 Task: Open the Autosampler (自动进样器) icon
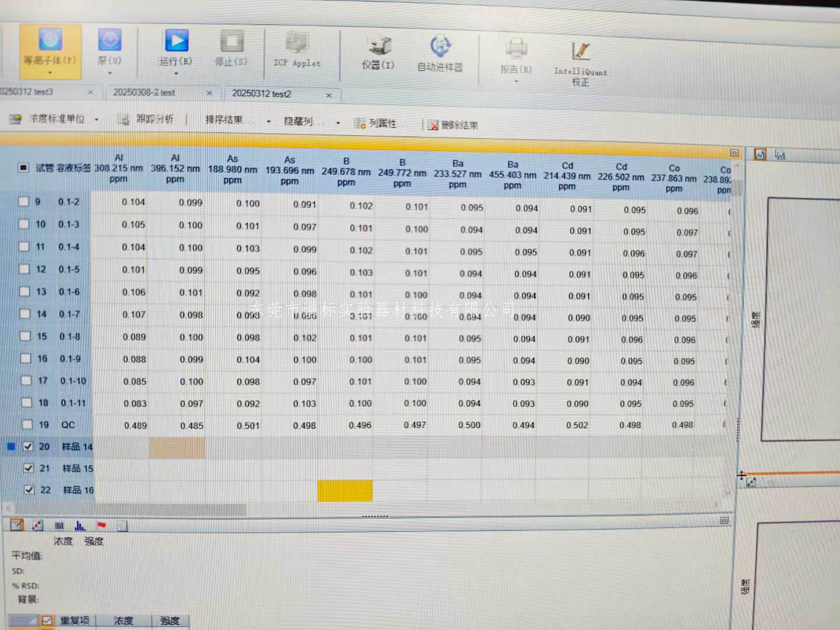pyautogui.click(x=440, y=48)
